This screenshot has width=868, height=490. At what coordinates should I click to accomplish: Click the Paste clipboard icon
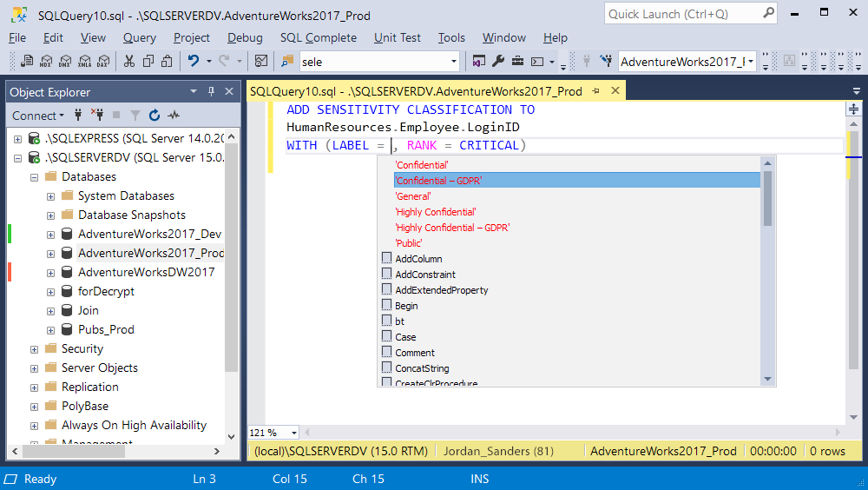click(x=167, y=61)
